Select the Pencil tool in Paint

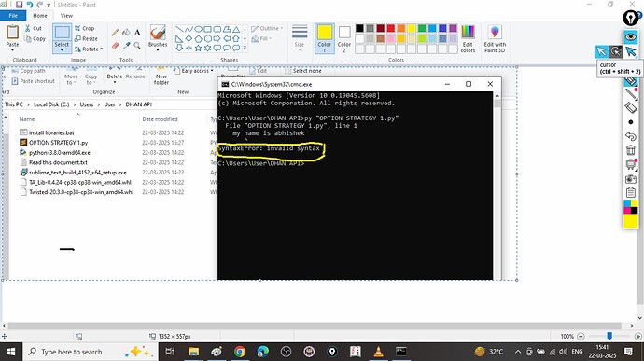click(x=115, y=33)
